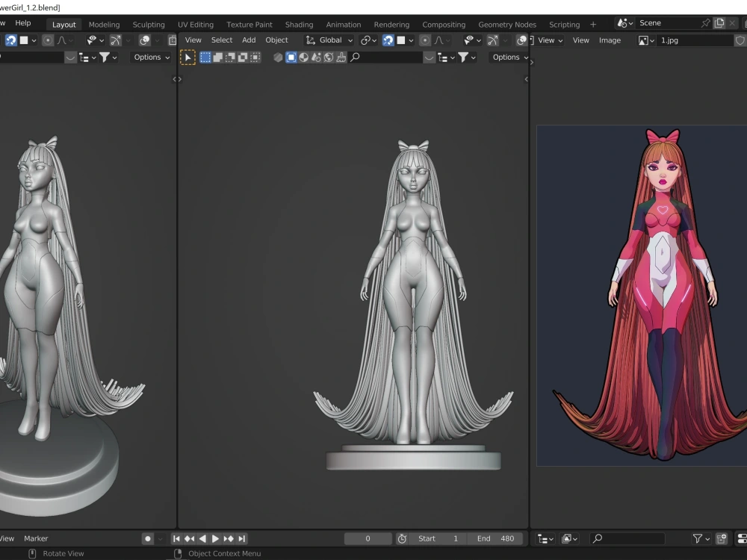The height and width of the screenshot is (560, 747).
Task: Open the object visibility eye dropdown in center header
Action: click(x=473, y=40)
